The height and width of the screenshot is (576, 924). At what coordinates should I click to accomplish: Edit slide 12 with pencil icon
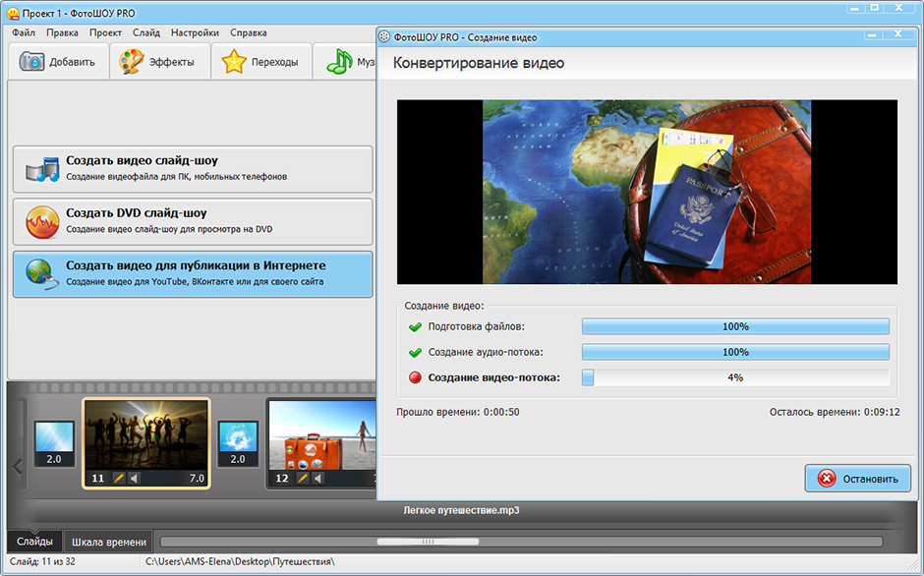pyautogui.click(x=303, y=478)
